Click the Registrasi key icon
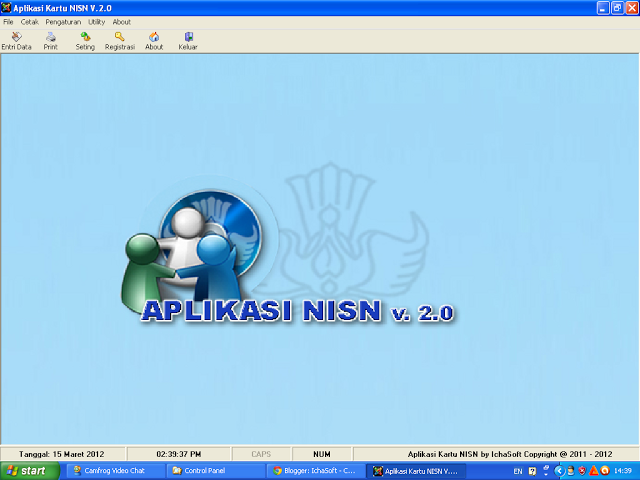 click(120, 41)
